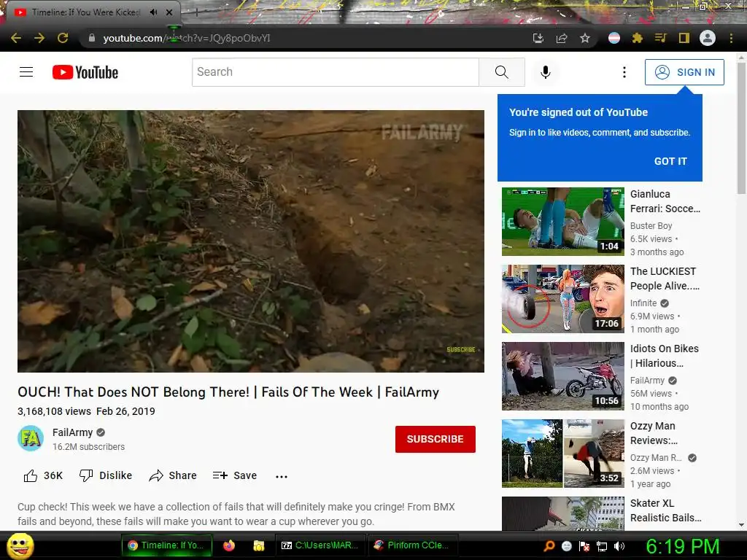
Task: Mute the tab via speaker icon
Action: (153, 12)
